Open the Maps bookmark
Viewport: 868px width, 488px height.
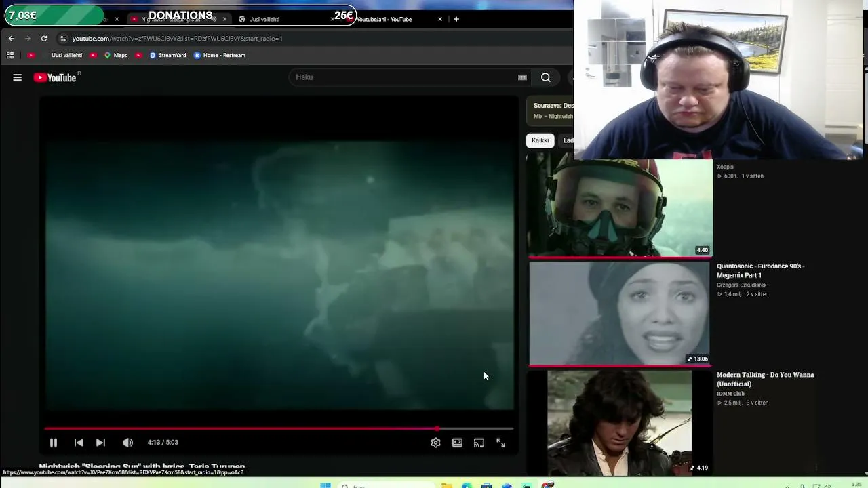[x=116, y=55]
